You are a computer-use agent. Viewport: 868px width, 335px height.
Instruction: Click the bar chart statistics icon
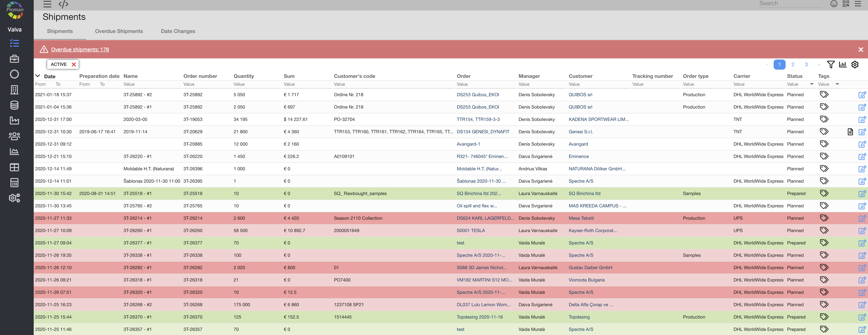(842, 64)
